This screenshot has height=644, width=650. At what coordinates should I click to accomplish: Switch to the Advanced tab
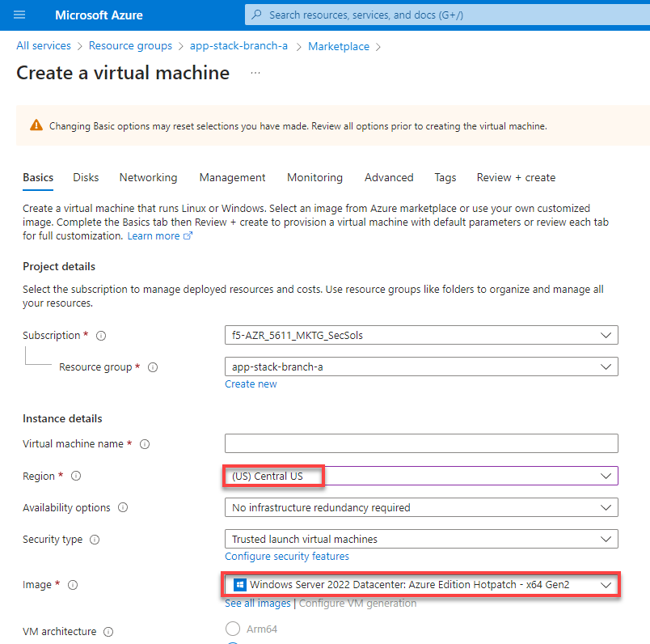pyautogui.click(x=389, y=178)
